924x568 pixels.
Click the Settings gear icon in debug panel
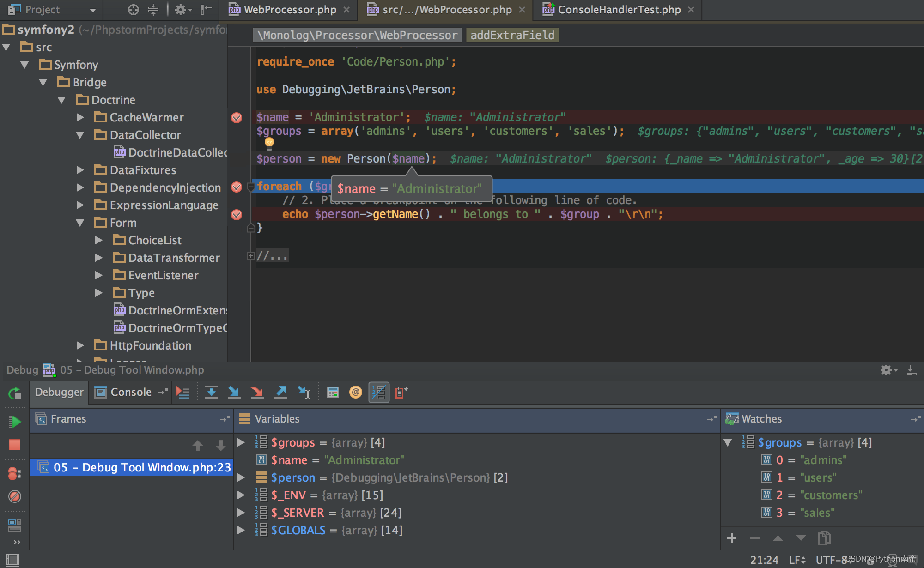tap(887, 369)
